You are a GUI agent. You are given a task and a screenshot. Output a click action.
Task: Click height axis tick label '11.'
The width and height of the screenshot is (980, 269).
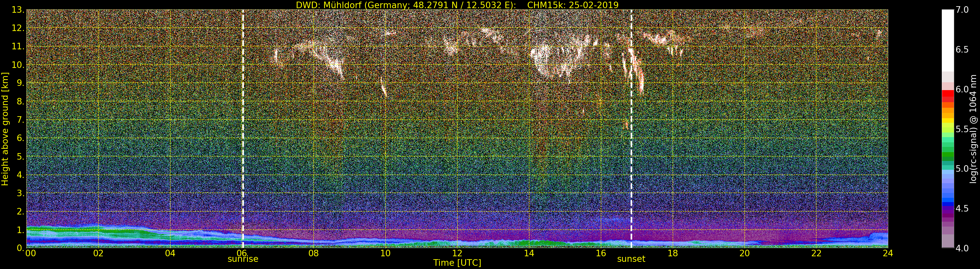tap(18, 46)
